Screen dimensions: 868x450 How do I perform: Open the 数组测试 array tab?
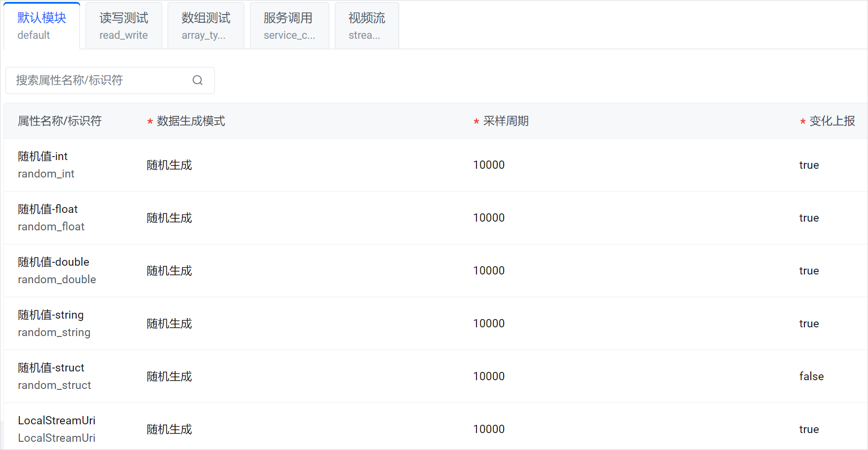click(206, 26)
